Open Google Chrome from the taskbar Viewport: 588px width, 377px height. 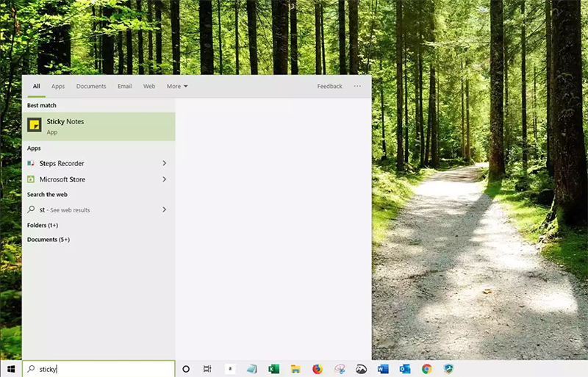(427, 369)
